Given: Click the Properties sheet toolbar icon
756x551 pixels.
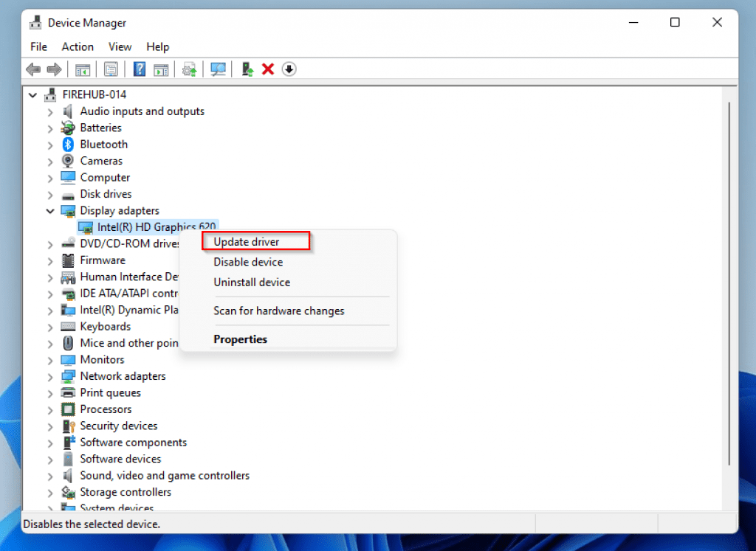Looking at the screenshot, I should (x=111, y=69).
